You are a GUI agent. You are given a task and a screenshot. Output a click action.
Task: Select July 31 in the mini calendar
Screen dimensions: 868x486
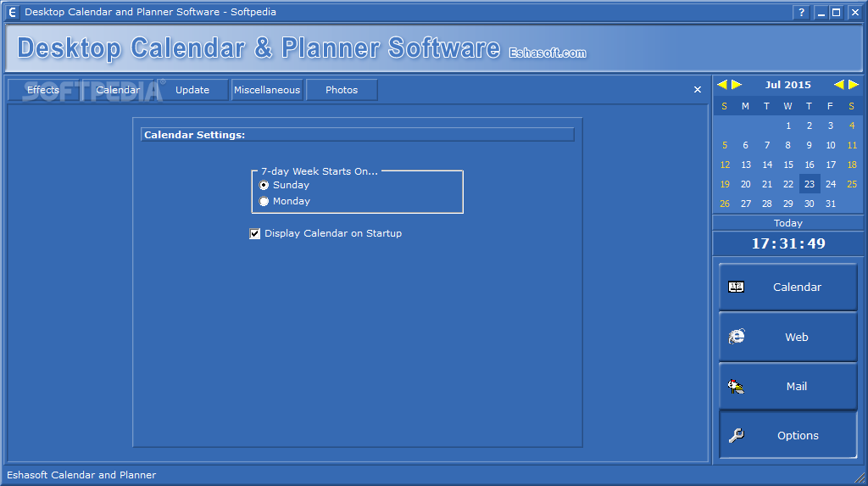point(831,204)
